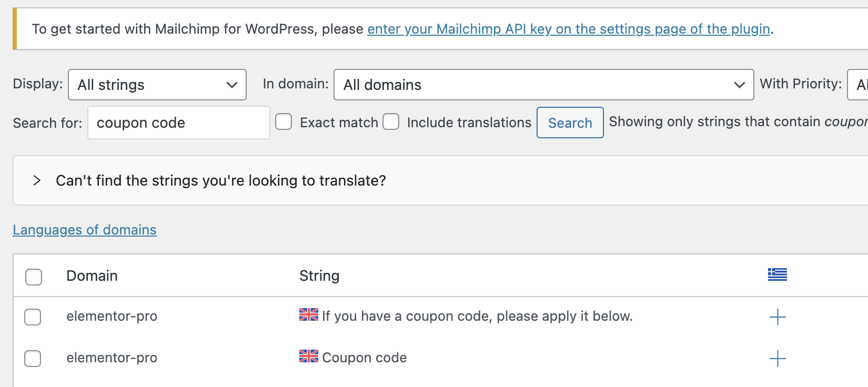Click UK flag beside 'Coupon code' string

pyautogui.click(x=309, y=357)
